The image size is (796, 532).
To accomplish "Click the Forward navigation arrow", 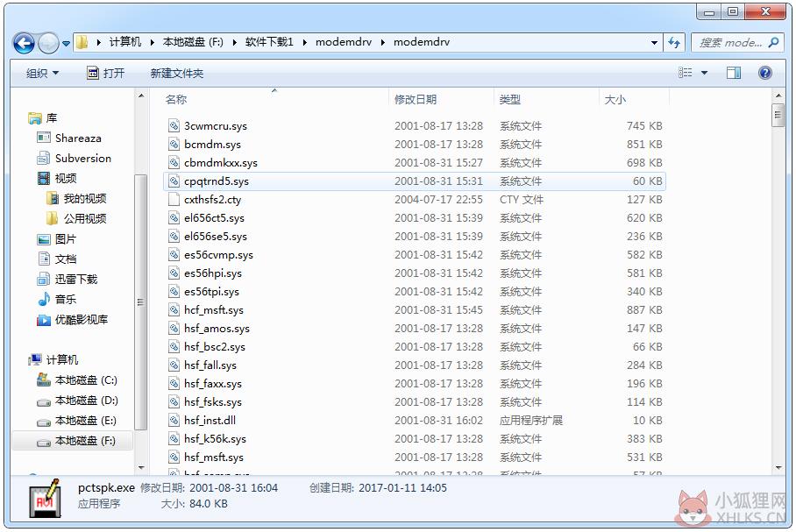I will (49, 43).
